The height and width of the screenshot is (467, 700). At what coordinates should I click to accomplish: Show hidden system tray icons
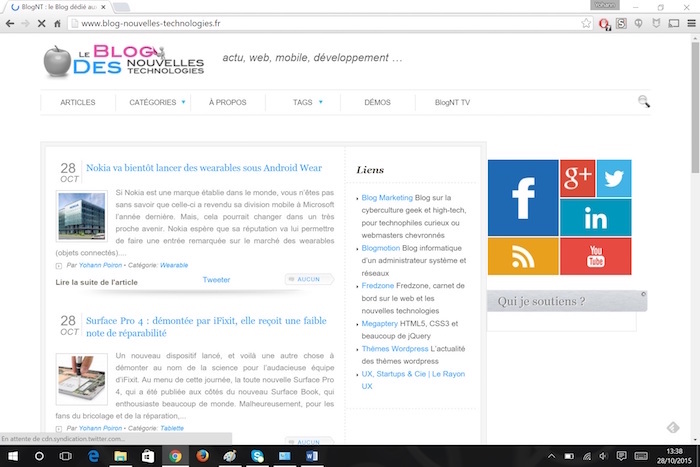[x=550, y=456]
